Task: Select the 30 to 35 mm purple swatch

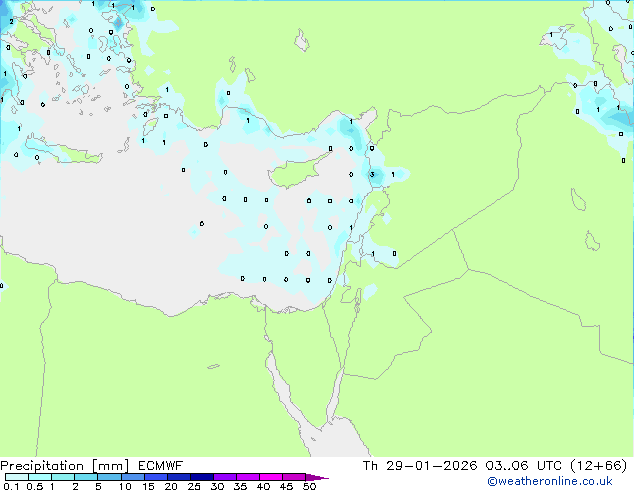Action: click(225, 477)
